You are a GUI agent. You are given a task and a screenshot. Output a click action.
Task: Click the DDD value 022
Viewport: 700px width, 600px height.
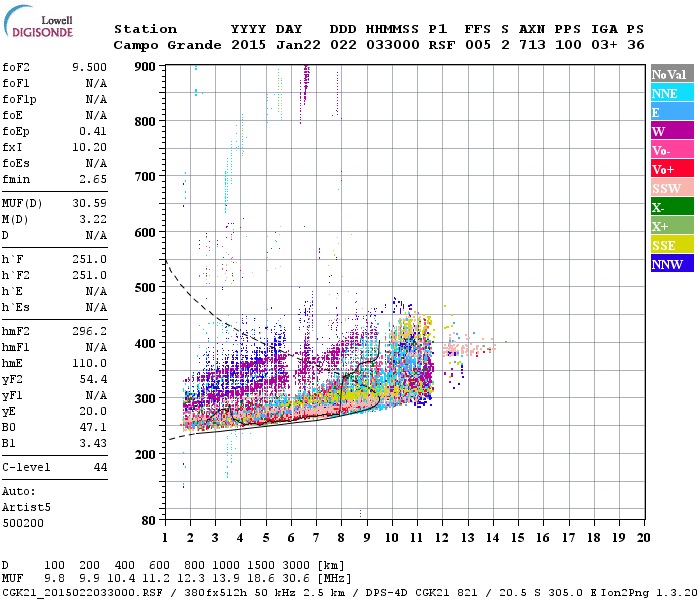pyautogui.click(x=343, y=45)
